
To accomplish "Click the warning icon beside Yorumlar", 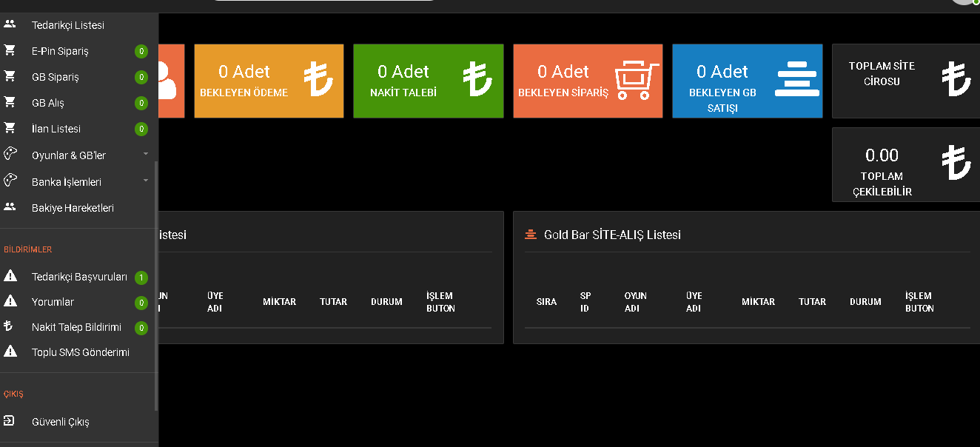I will (10, 301).
